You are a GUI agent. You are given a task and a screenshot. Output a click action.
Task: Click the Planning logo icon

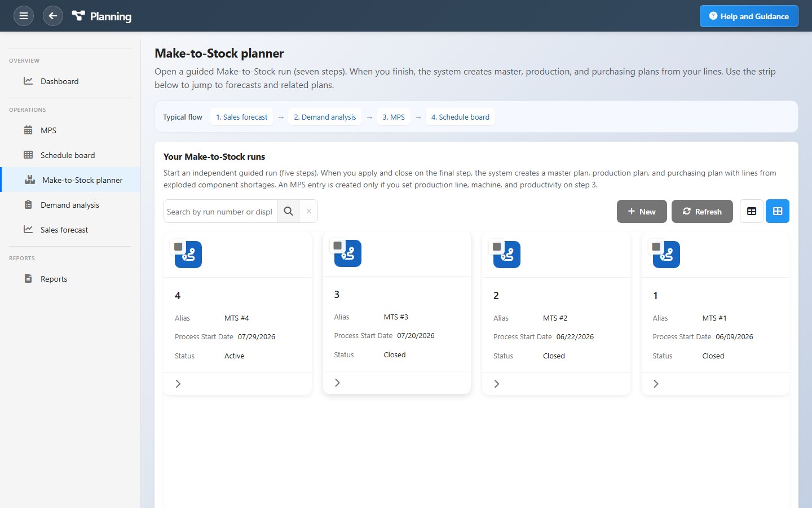[78, 16]
